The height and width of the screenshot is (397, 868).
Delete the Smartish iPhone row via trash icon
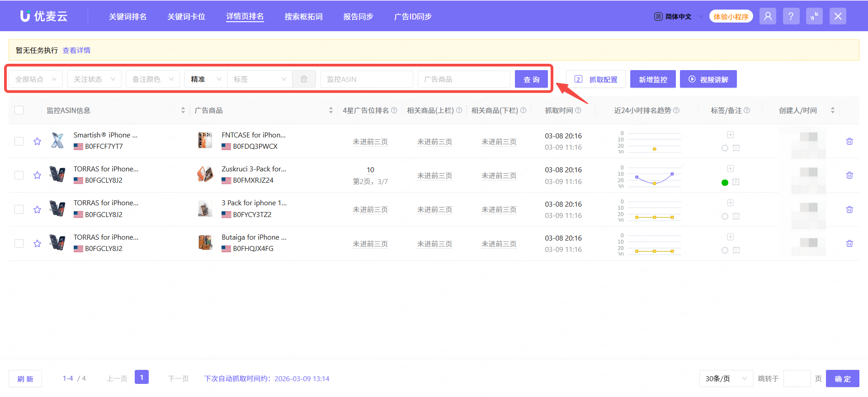pos(849,142)
